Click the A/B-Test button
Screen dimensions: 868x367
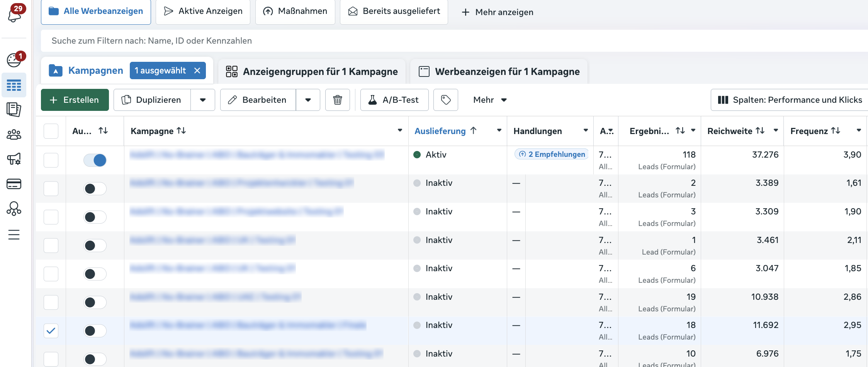tap(394, 100)
